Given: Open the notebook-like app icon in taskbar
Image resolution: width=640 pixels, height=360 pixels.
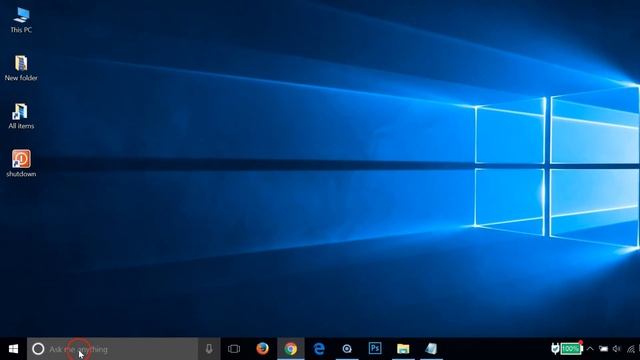Looking at the screenshot, I should pos(431,349).
